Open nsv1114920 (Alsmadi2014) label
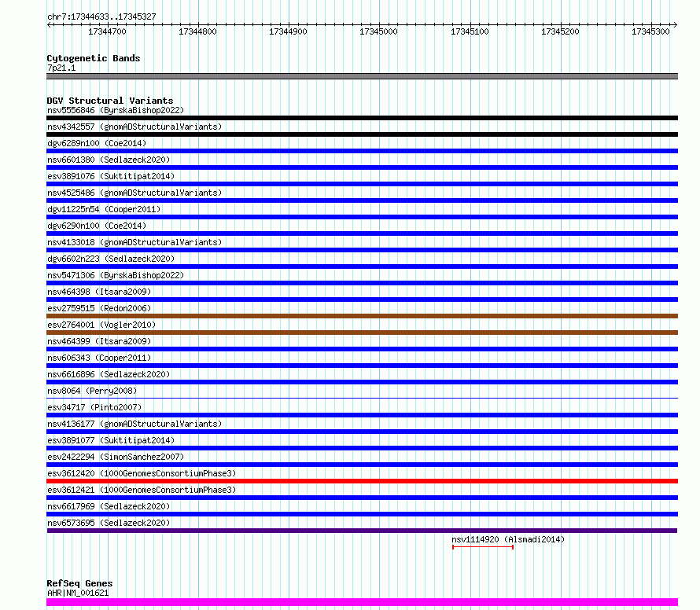This screenshot has height=610, width=700. pos(508,539)
